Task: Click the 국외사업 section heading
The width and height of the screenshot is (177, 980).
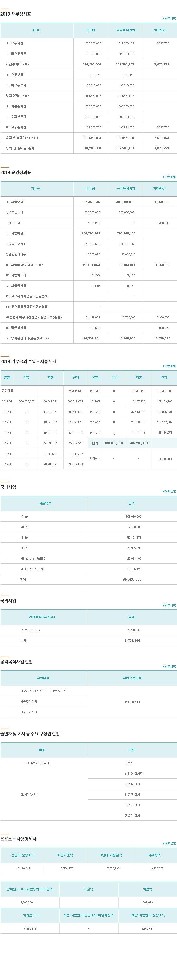Action: pyautogui.click(x=8, y=601)
